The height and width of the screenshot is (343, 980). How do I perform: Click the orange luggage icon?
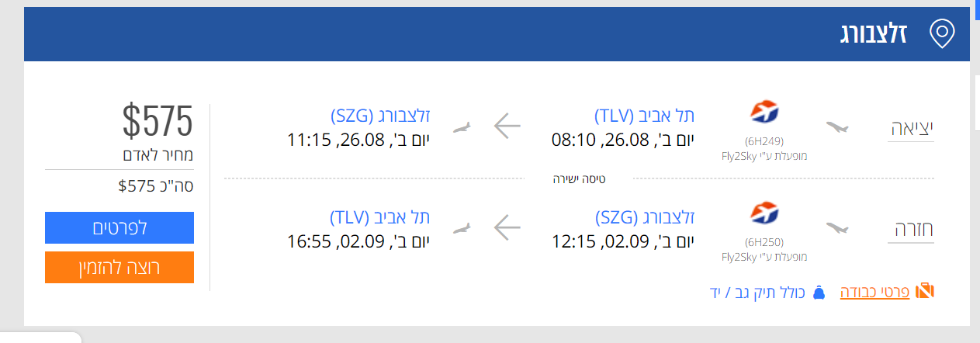coord(925,292)
